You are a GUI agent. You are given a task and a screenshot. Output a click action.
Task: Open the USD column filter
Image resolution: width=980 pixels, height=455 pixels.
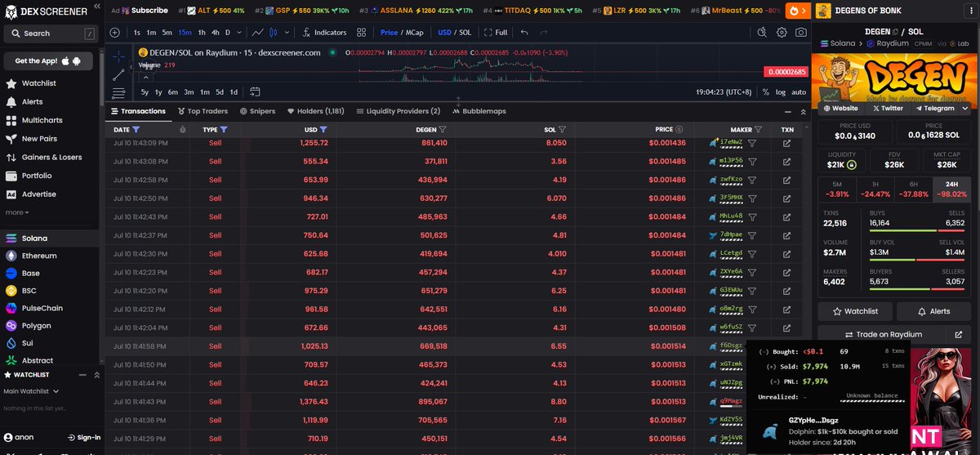tap(323, 129)
